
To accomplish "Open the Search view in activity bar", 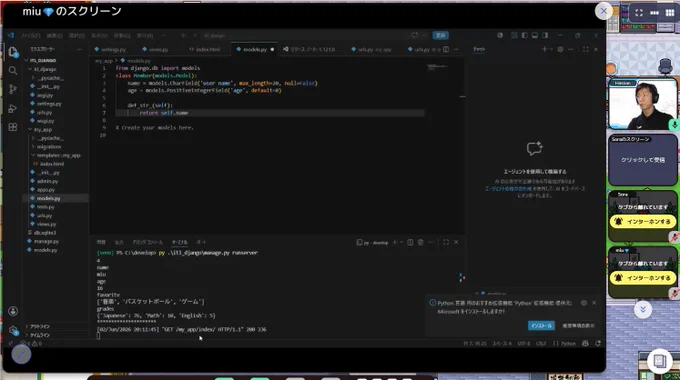I will [x=13, y=70].
